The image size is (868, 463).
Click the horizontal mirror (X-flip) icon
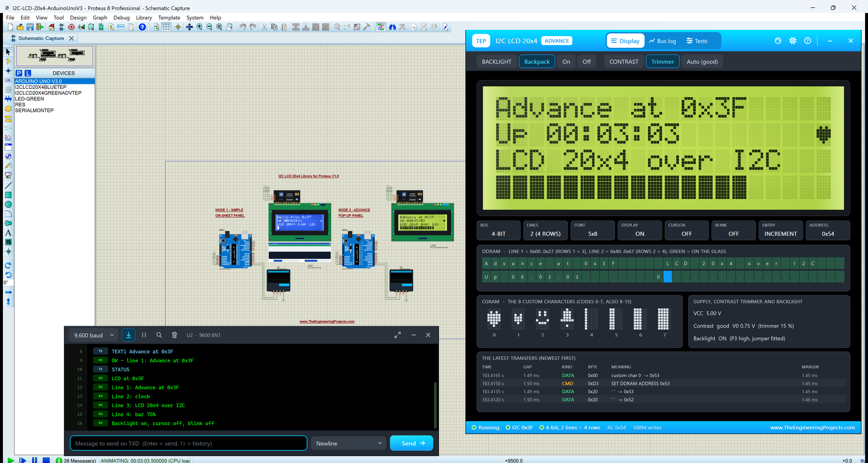point(8,292)
